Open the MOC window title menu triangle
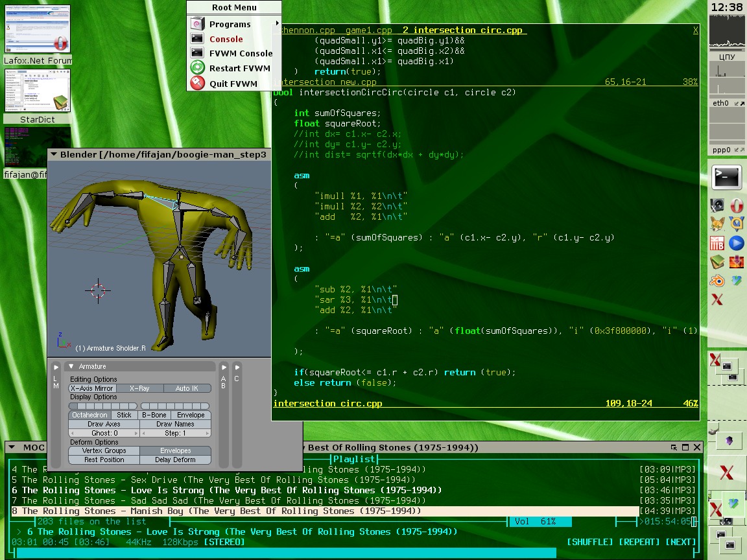Viewport: 747px width, 560px height. (12, 447)
